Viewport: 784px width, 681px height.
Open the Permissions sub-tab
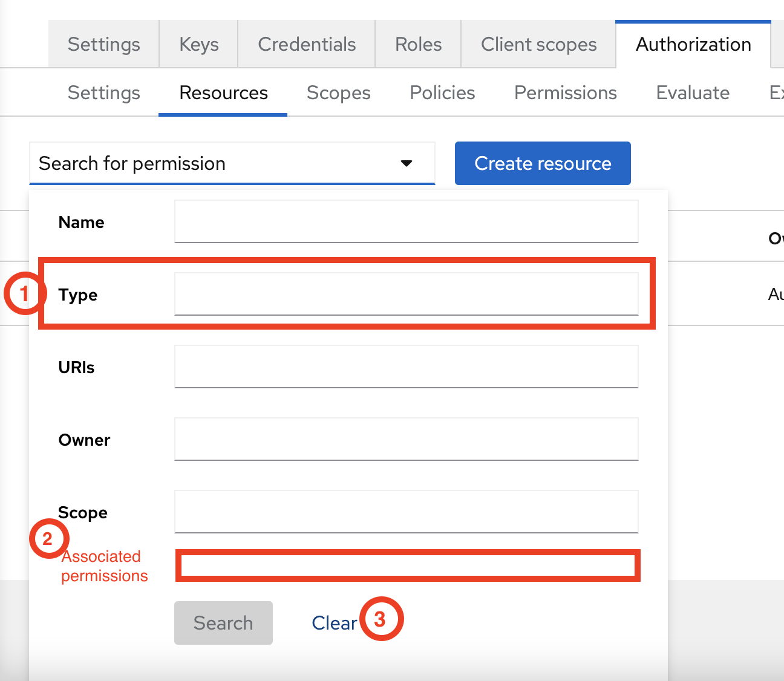(565, 93)
